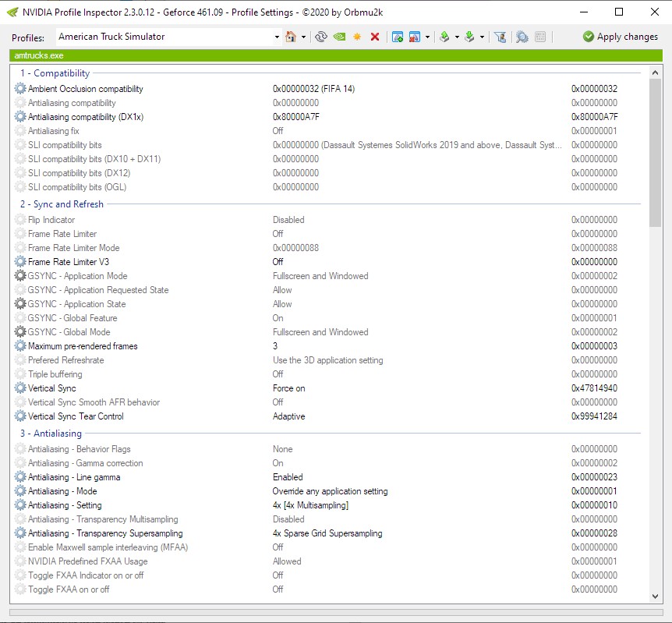Expand the export profiles dropdown arrow
Viewport: 672px width, 623px height.
click(x=457, y=37)
